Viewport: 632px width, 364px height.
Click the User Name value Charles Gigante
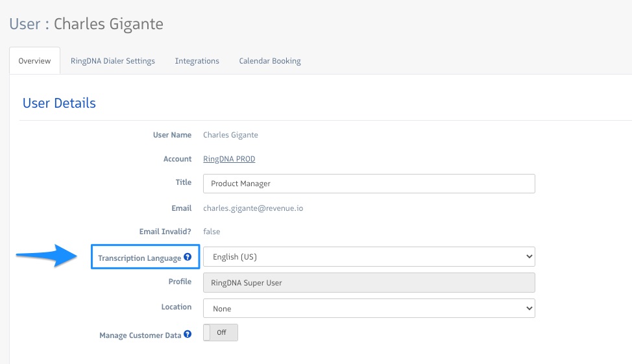(230, 135)
